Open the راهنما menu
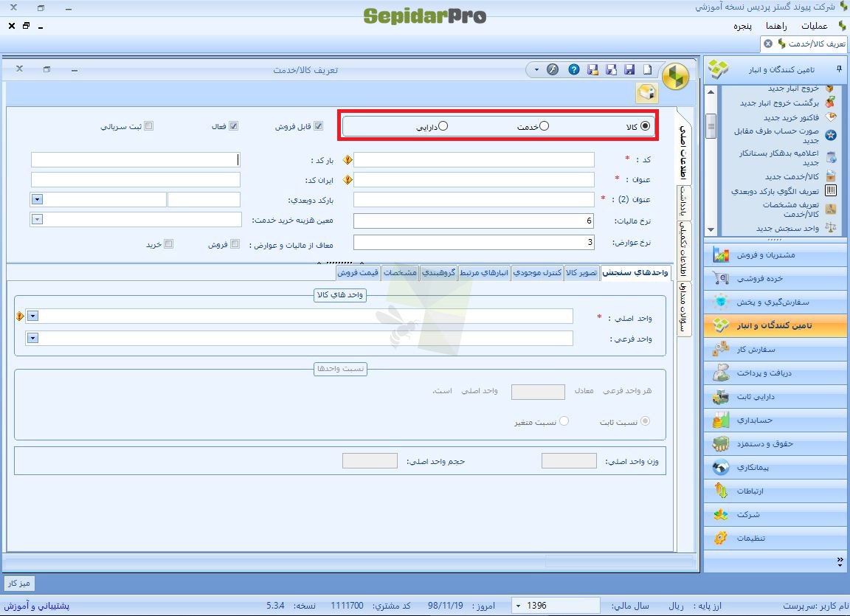850x616 pixels. (776, 26)
